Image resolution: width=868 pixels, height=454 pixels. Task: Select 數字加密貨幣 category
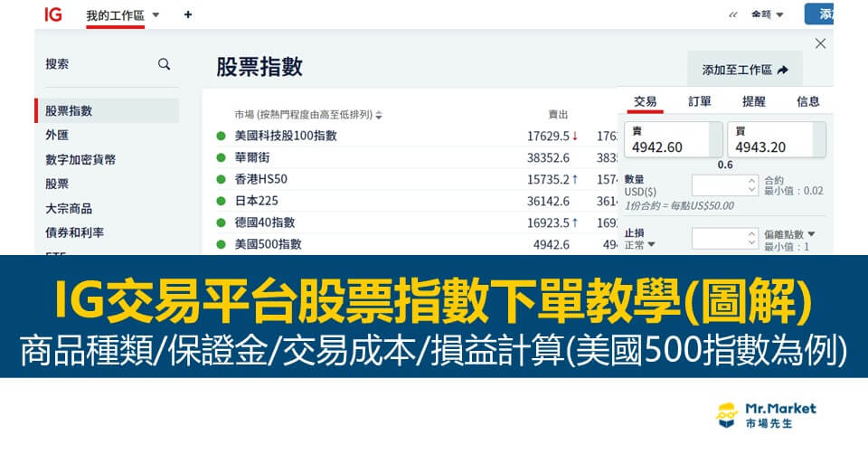[x=80, y=159]
